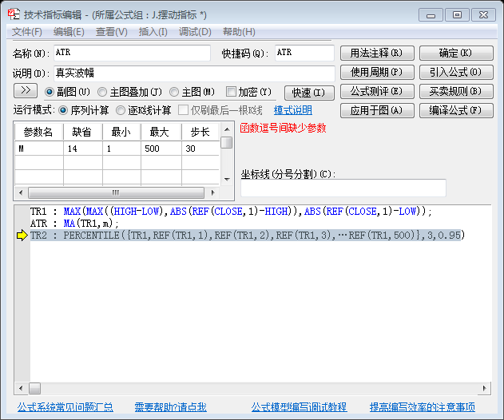
Task: Click the 最大 column header
Action: 161,132
